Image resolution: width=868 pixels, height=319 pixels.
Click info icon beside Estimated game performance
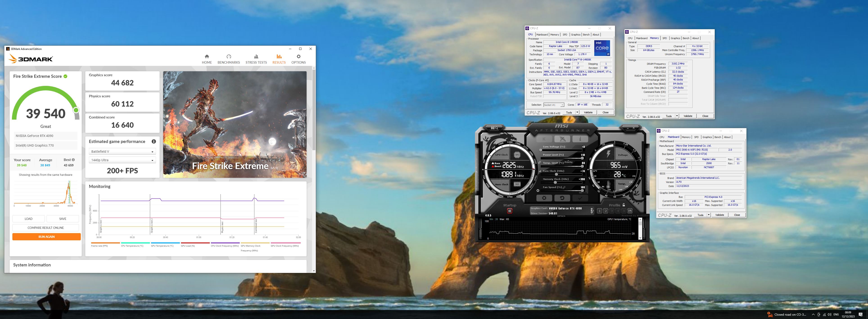tap(154, 141)
